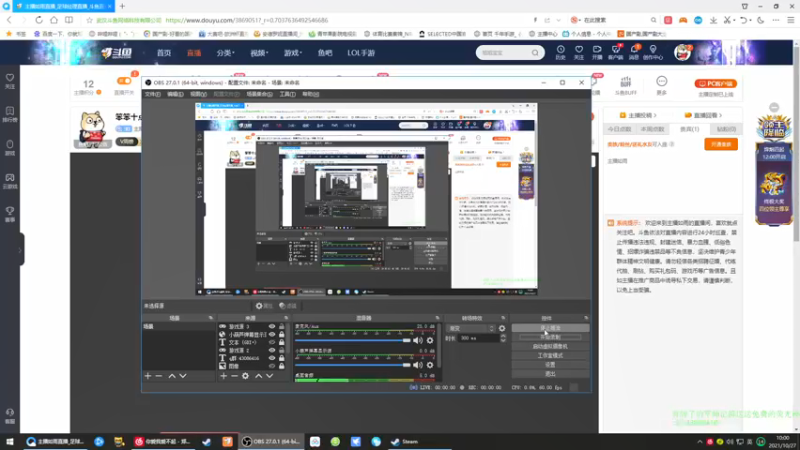Screen dimensions: 800x450
Task: Open OBS Scene Collection menu
Action: click(259, 94)
